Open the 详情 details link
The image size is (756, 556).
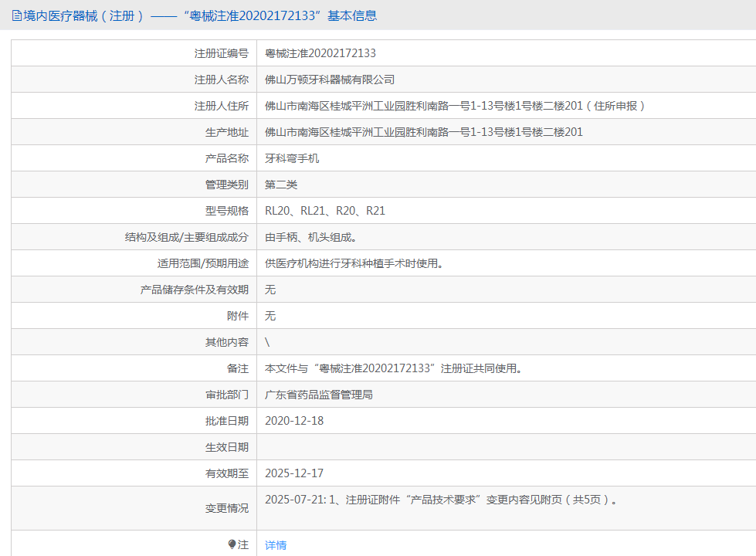(276, 545)
